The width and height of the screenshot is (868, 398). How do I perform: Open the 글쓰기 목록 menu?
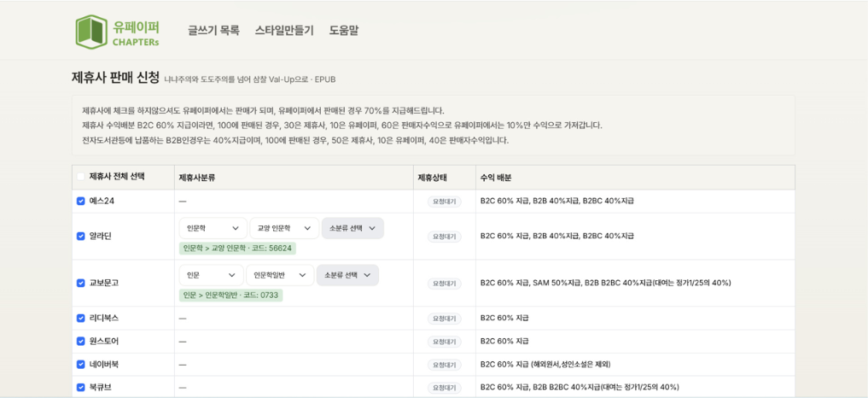(213, 31)
